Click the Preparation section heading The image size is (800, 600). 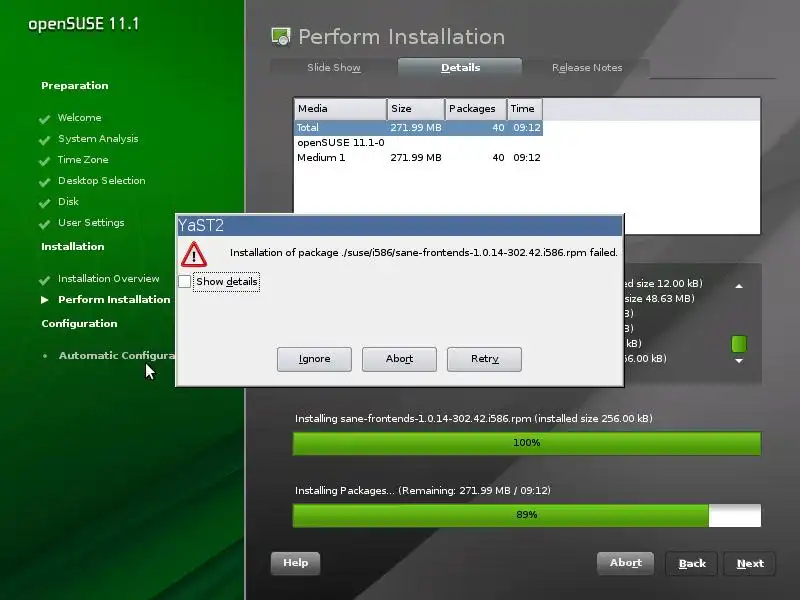click(74, 86)
